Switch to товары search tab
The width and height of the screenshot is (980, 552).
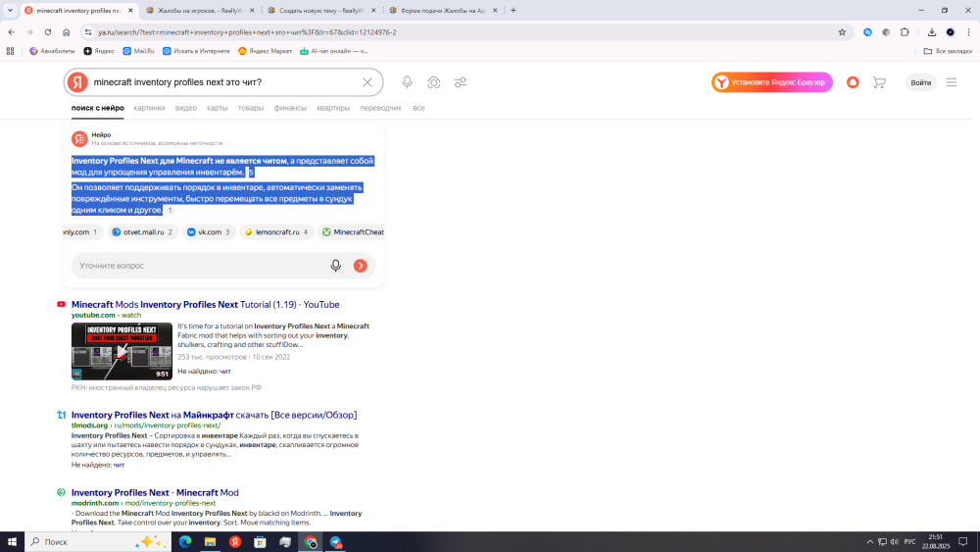[x=251, y=108]
